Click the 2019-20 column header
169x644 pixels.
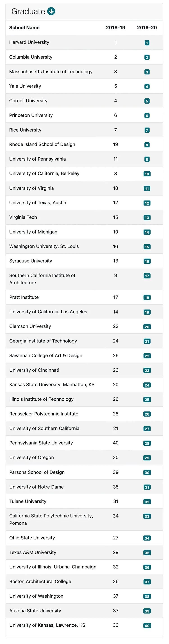point(147,28)
